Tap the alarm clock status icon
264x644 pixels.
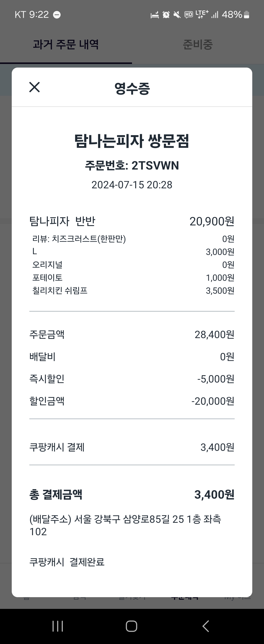point(166,15)
